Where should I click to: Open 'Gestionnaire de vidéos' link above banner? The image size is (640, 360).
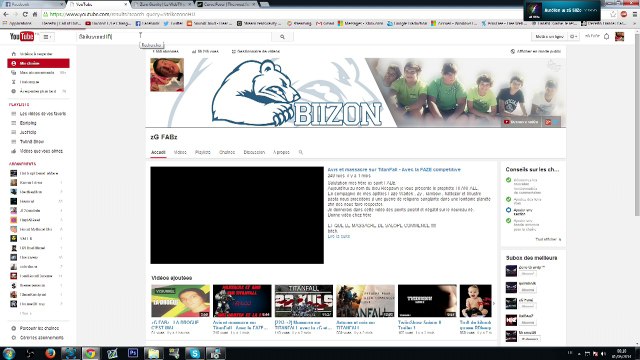coord(256,51)
